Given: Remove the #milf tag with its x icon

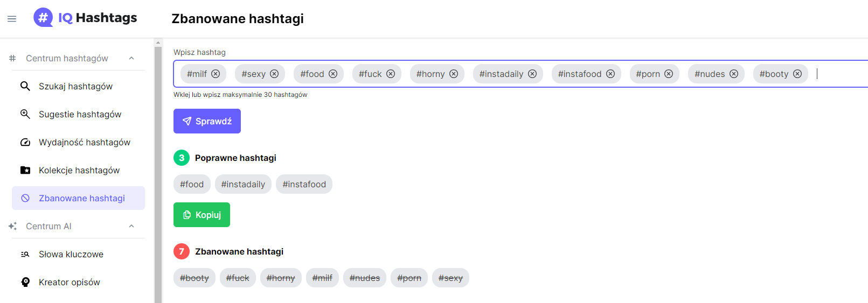Looking at the screenshot, I should 216,74.
